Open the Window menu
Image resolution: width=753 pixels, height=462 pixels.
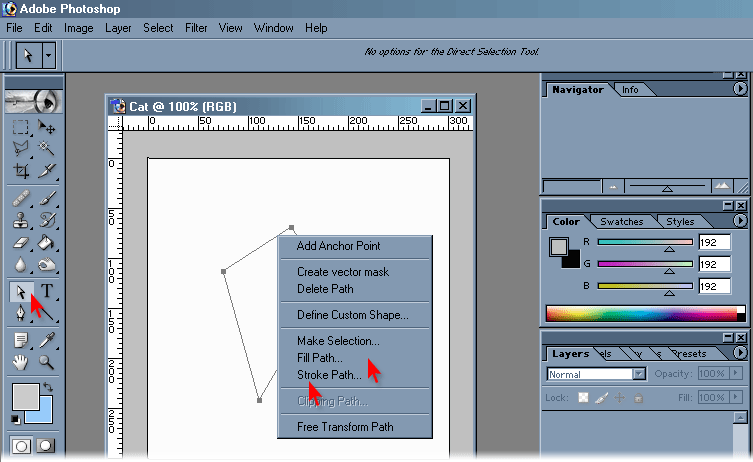(273, 28)
